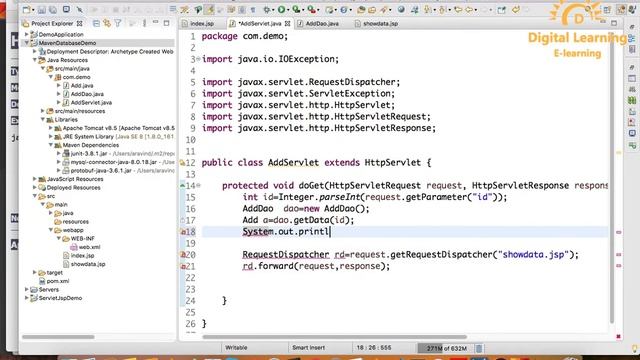This screenshot has height=360, width=640.
Task: Click the Open Type folder toolbar icon
Action: coord(361,9)
